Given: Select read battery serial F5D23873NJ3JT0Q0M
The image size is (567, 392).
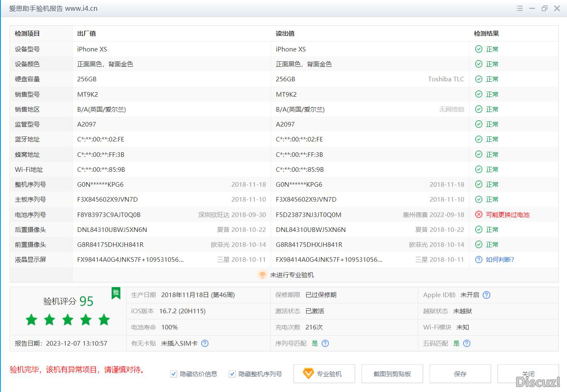Looking at the screenshot, I should tap(308, 214).
